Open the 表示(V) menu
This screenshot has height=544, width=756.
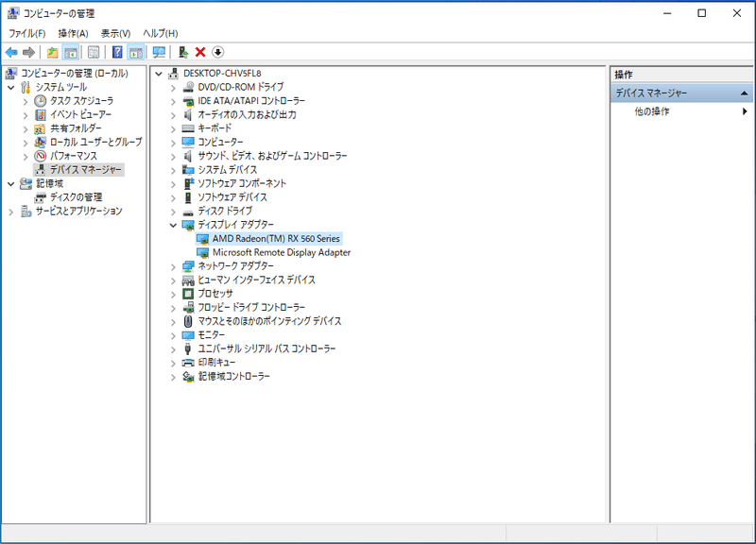(115, 33)
